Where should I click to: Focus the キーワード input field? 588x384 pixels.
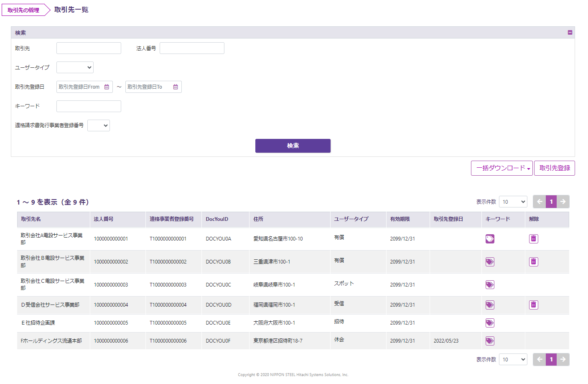coord(89,106)
